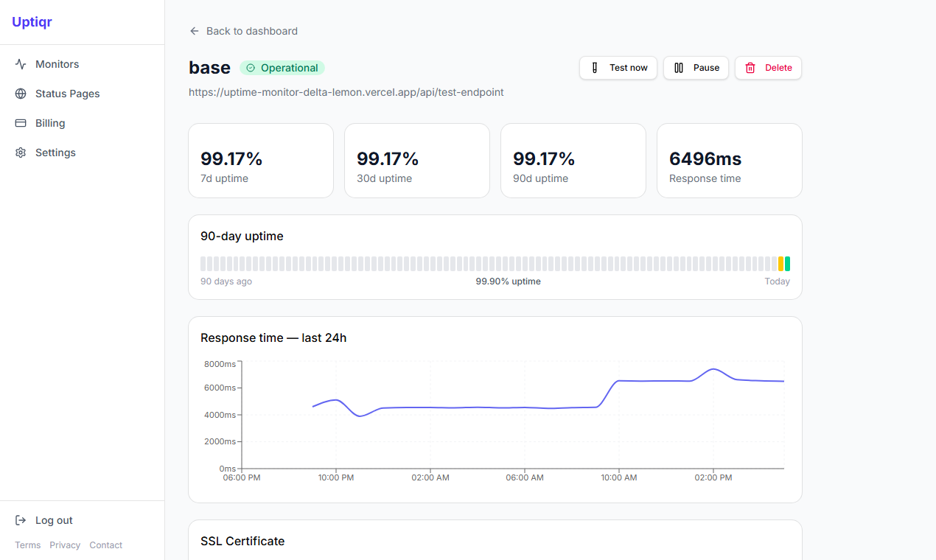Run a check with Test now button
Viewport: 936px width, 560px height.
click(x=618, y=68)
